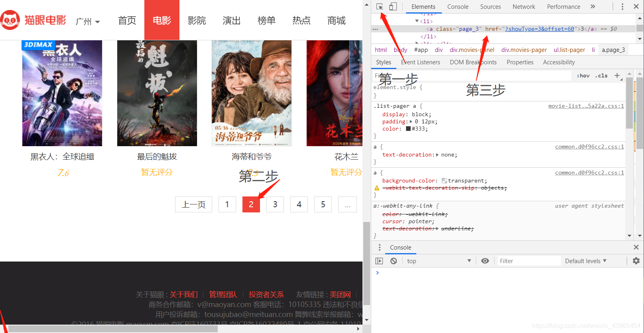Screen dimensions: 644x333
Task: Click the console Filter input
Action: [x=529, y=261]
